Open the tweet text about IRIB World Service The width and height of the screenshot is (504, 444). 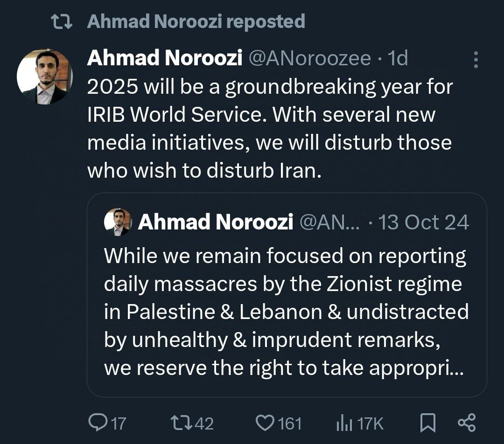pos(270,129)
